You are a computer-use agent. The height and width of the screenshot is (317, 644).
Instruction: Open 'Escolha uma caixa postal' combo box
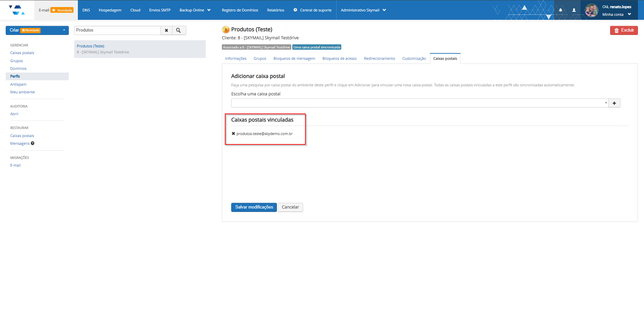coord(419,103)
